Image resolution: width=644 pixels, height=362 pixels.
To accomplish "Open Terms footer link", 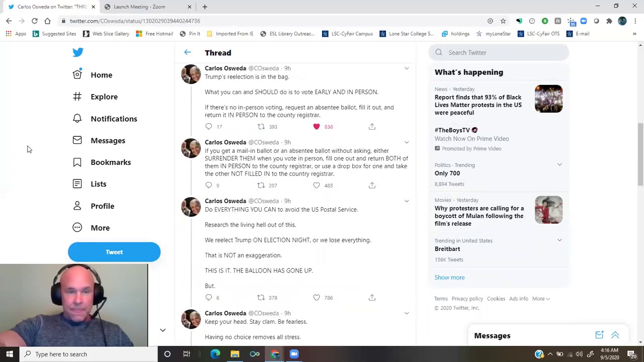I will coord(441,299).
